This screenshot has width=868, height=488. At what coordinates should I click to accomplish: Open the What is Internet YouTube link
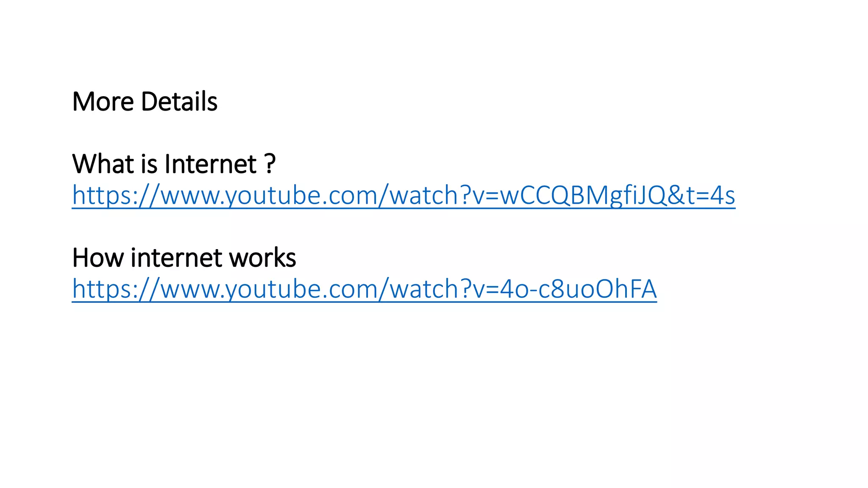pyautogui.click(x=403, y=195)
